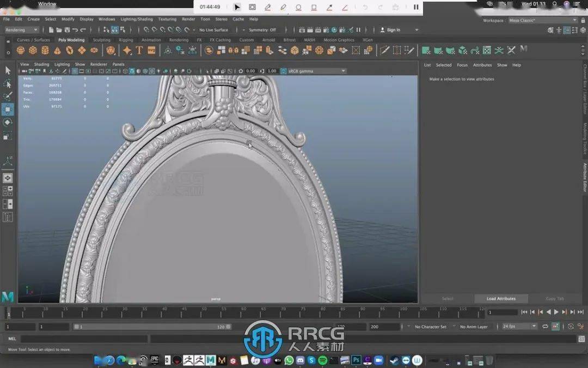
Task: Select the polygon sphere shelf icon
Action: [x=21, y=50]
